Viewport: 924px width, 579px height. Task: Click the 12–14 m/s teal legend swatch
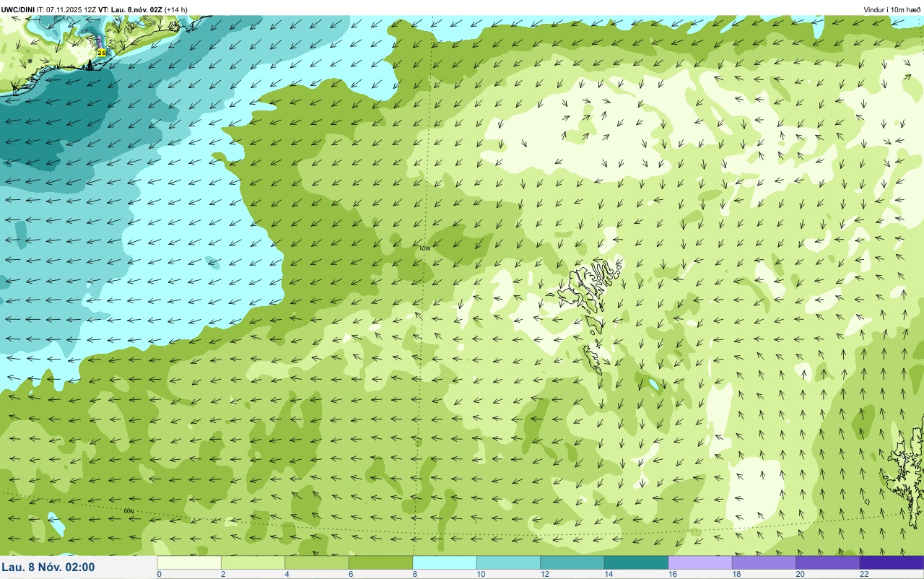[572, 562]
